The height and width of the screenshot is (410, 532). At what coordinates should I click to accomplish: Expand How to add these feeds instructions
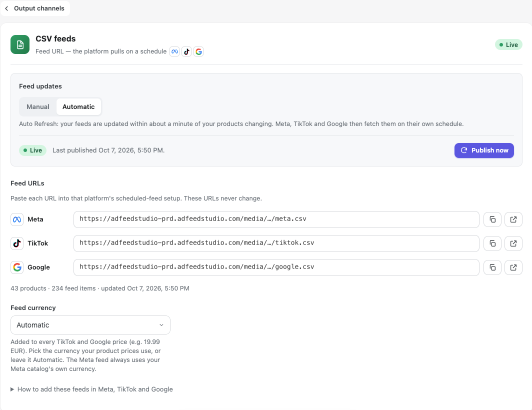[x=91, y=389]
